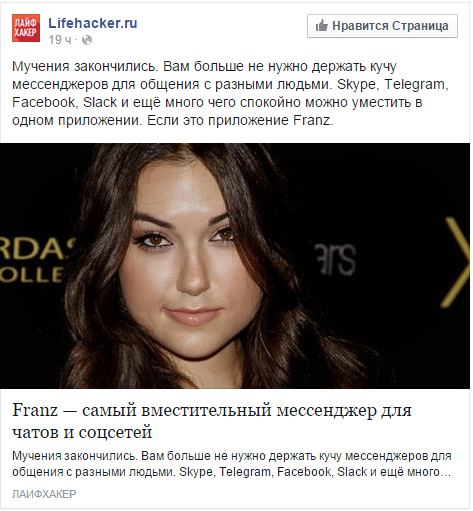The height and width of the screenshot is (511, 473).
Task: Click the sentence "Если это приложение Franz."
Action: tap(240, 120)
